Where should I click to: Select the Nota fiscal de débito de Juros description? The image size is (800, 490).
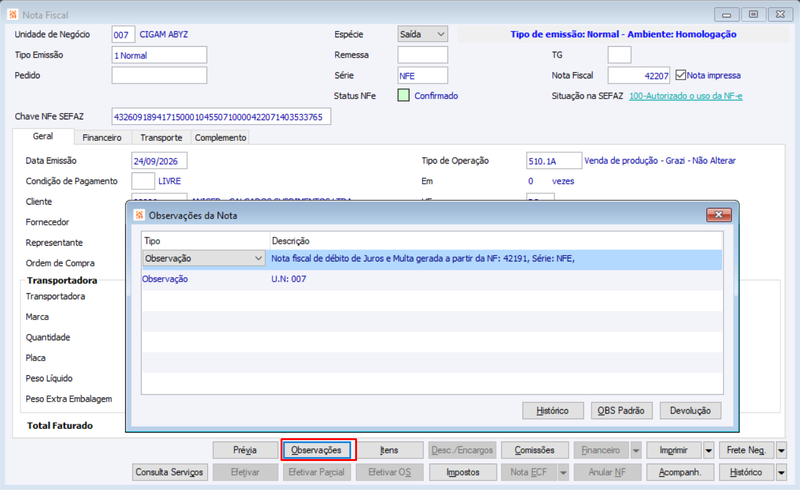[x=422, y=258]
